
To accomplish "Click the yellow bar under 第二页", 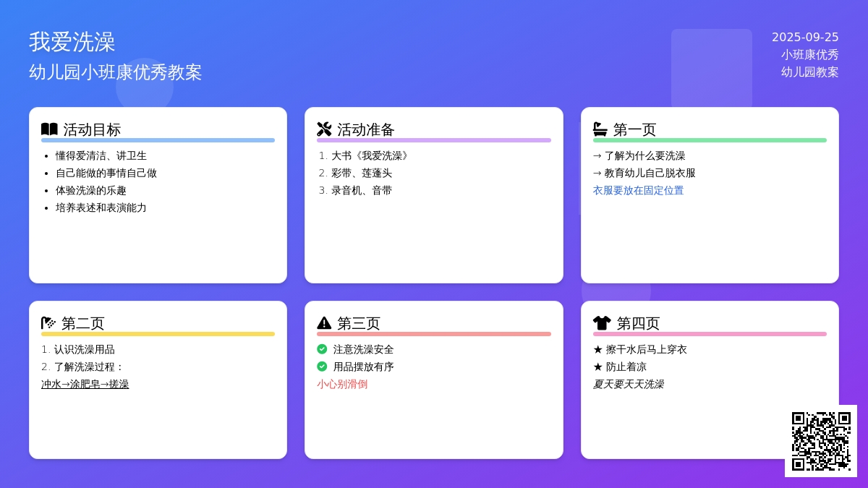I will click(158, 334).
